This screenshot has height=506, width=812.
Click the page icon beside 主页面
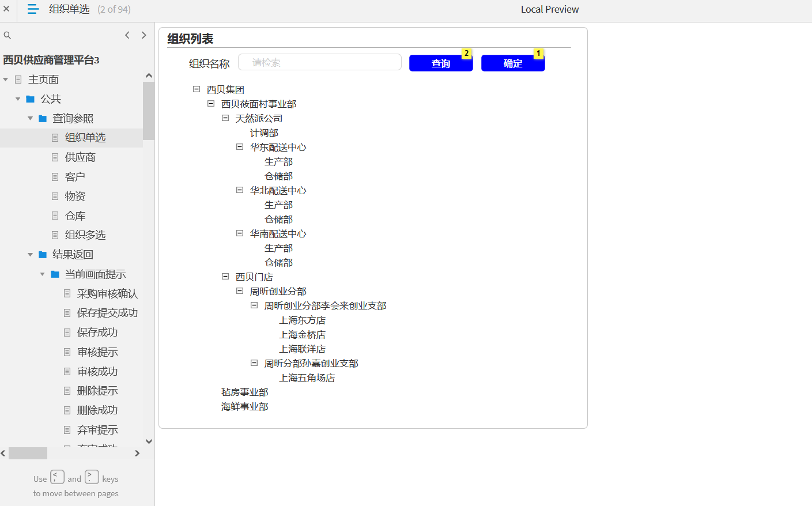[x=18, y=80]
